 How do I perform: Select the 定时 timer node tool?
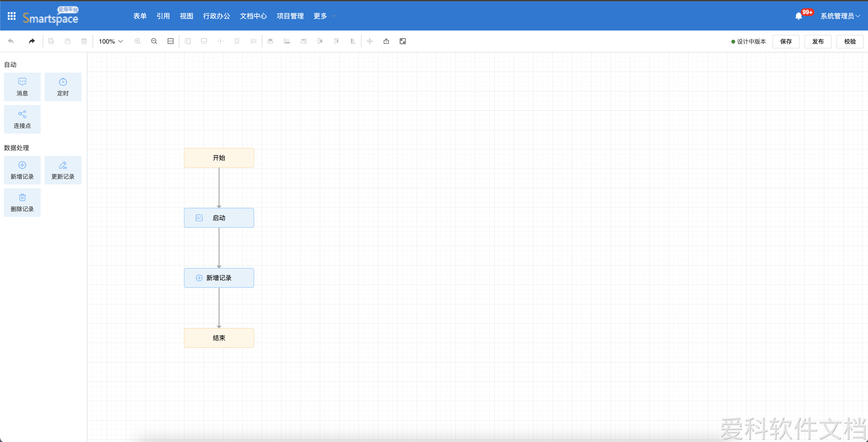coord(63,87)
